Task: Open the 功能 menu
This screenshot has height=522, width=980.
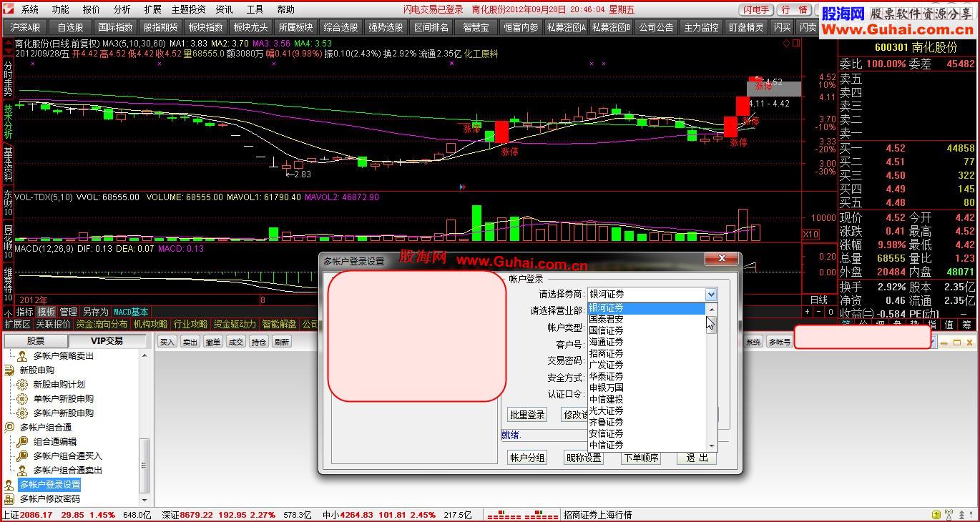Action: pos(61,9)
